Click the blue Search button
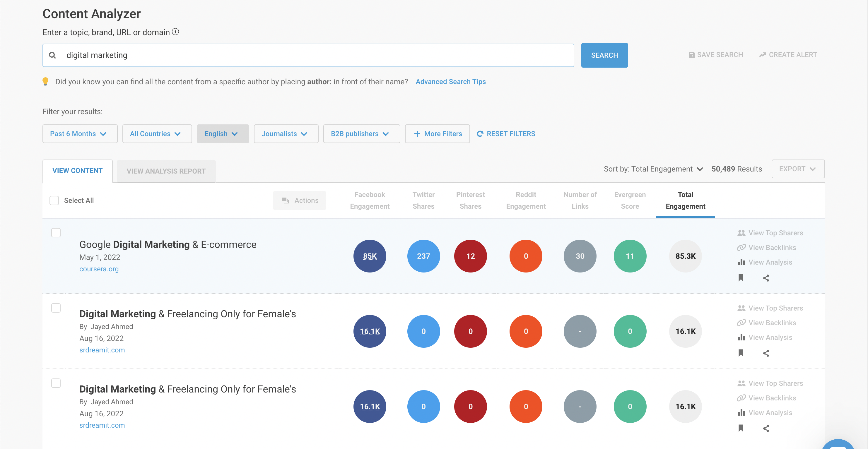Screen dimensions: 868x449 click(x=604, y=55)
